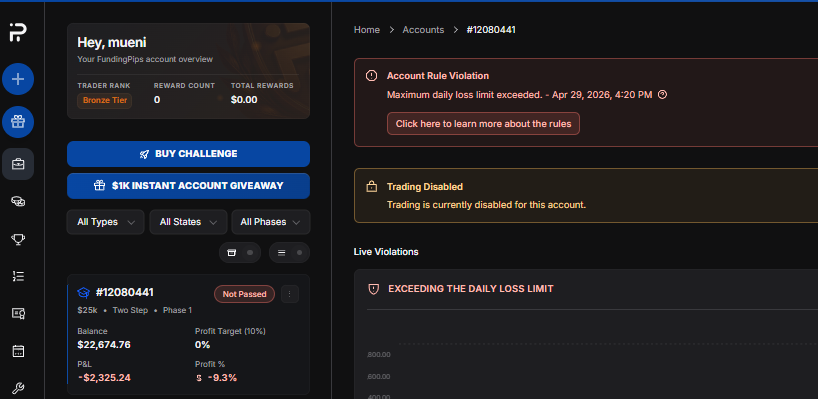Select the briefcase accounts icon in the sidebar
Viewport: 818px width, 399px height.
pos(18,164)
